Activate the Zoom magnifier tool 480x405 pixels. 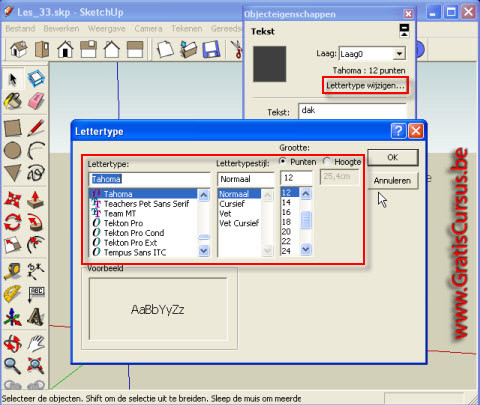pos(13,366)
